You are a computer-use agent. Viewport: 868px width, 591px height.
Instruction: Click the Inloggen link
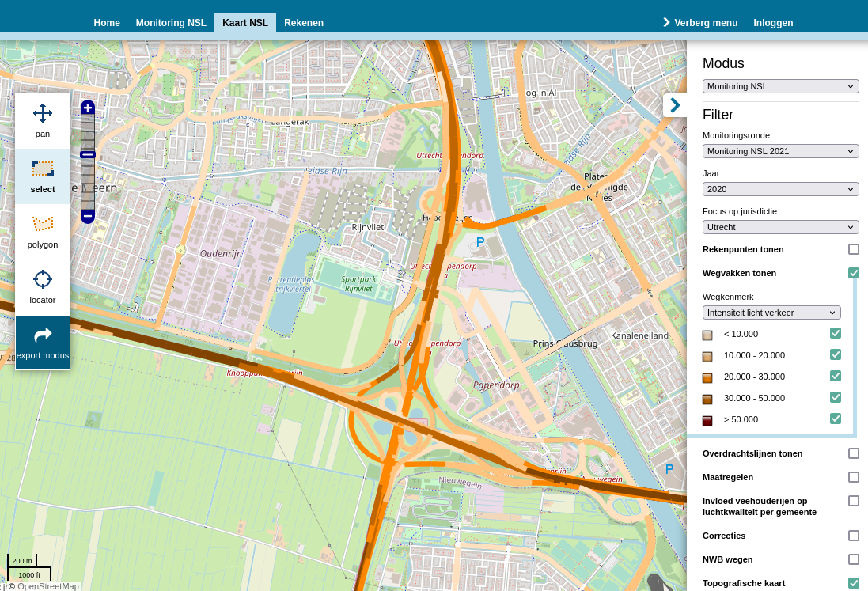point(773,23)
